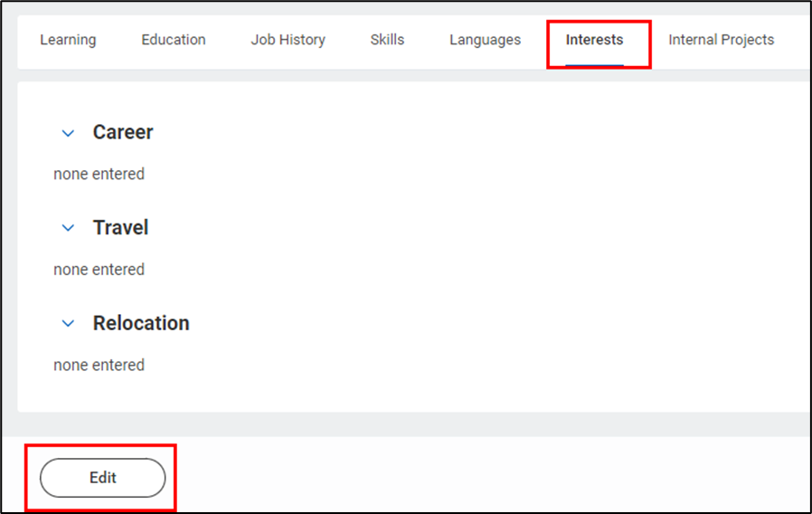This screenshot has height=514, width=812.
Task: Open the Education tab
Action: 174,40
